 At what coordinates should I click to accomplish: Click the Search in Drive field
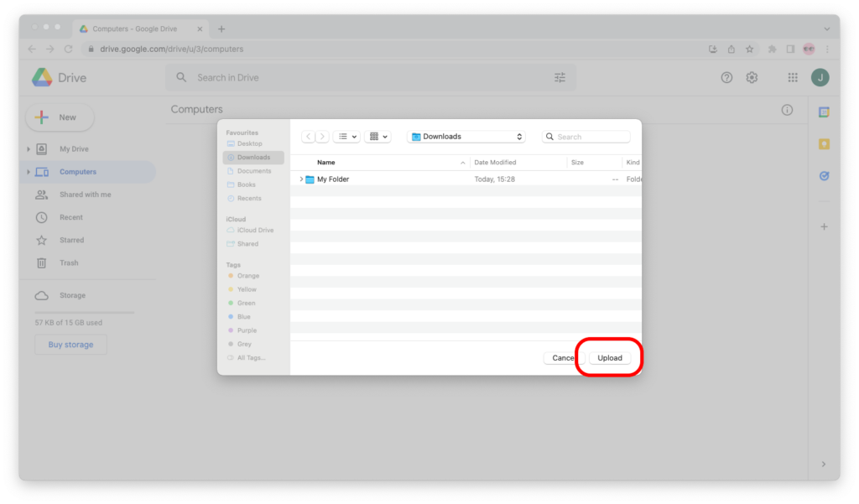371,78
